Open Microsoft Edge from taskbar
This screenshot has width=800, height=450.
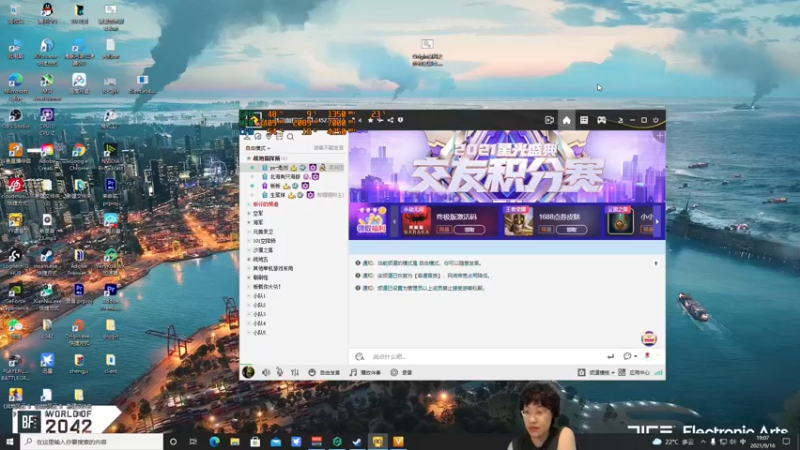[214, 441]
